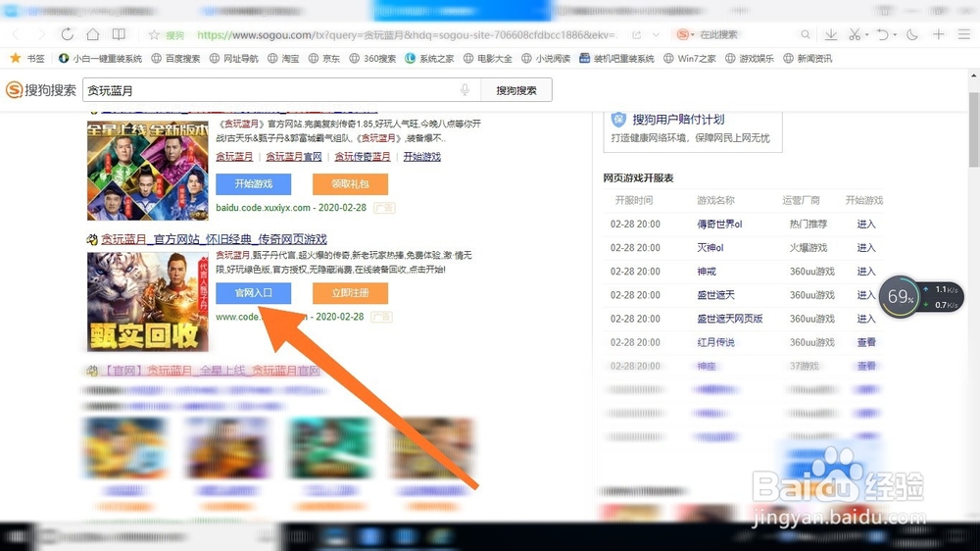Viewport: 980px width, 551px height.
Task: Open the 游戏娱乐 bookmark
Action: click(750, 58)
